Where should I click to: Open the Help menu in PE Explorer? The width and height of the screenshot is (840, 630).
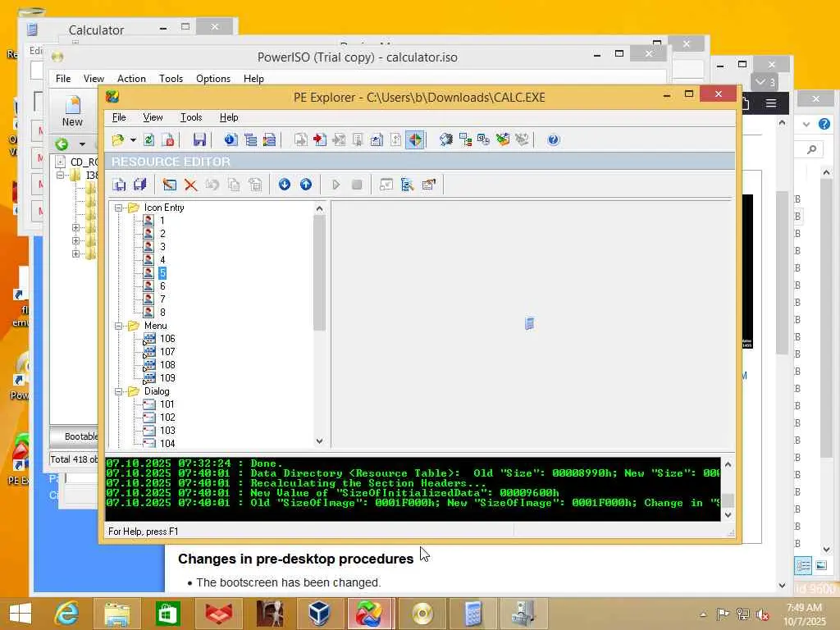229,117
